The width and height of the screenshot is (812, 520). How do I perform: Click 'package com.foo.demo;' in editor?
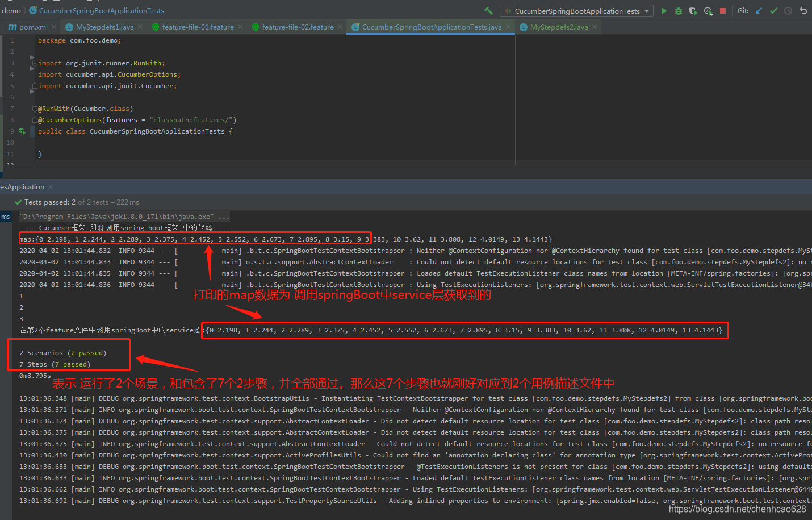click(79, 40)
